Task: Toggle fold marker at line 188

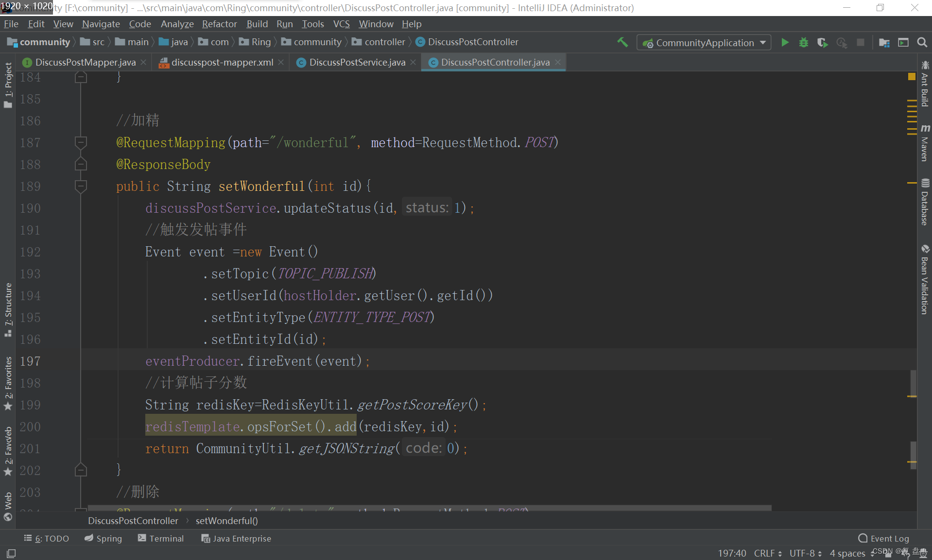Action: [81, 164]
